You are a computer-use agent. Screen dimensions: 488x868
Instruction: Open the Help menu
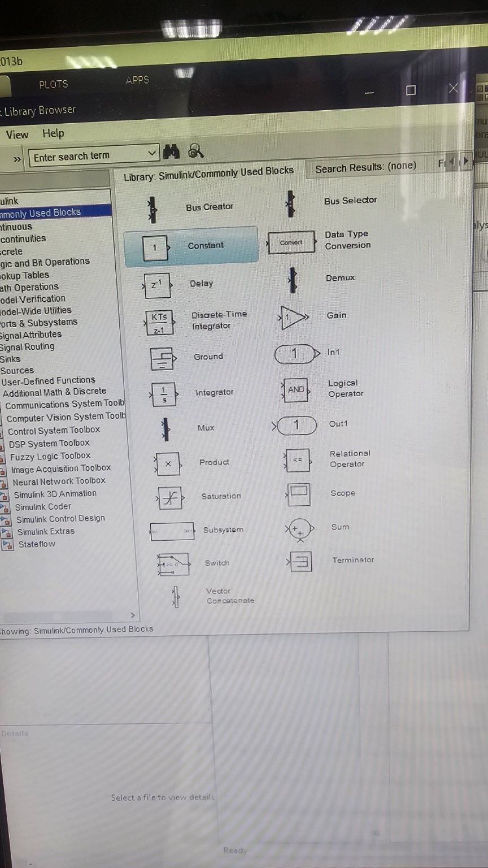pos(53,133)
